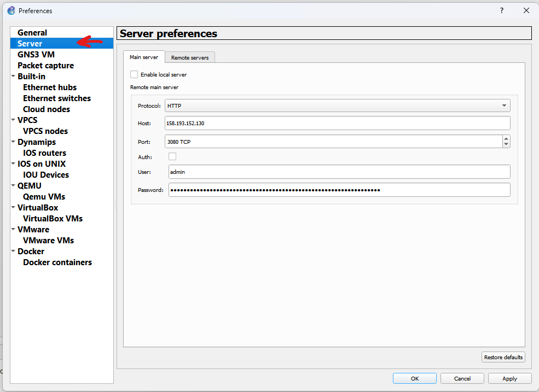Collapse the VPCS tree section
This screenshot has width=539, height=392.
tap(13, 120)
